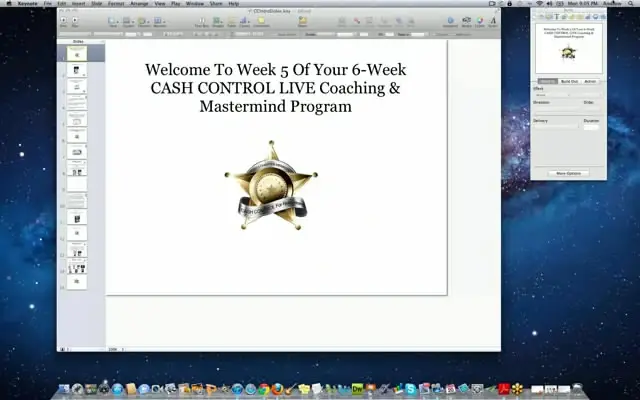Select the Slide inspector icon
The height and width of the screenshot is (400, 640).
coord(541,17)
